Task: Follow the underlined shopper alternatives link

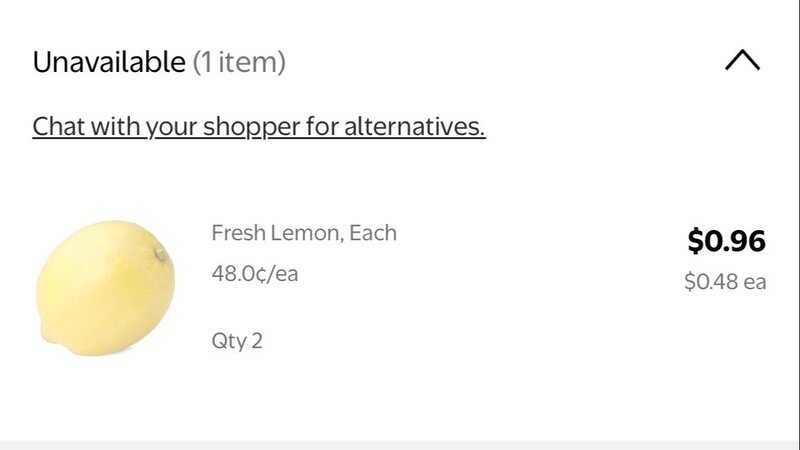Action: [259, 127]
